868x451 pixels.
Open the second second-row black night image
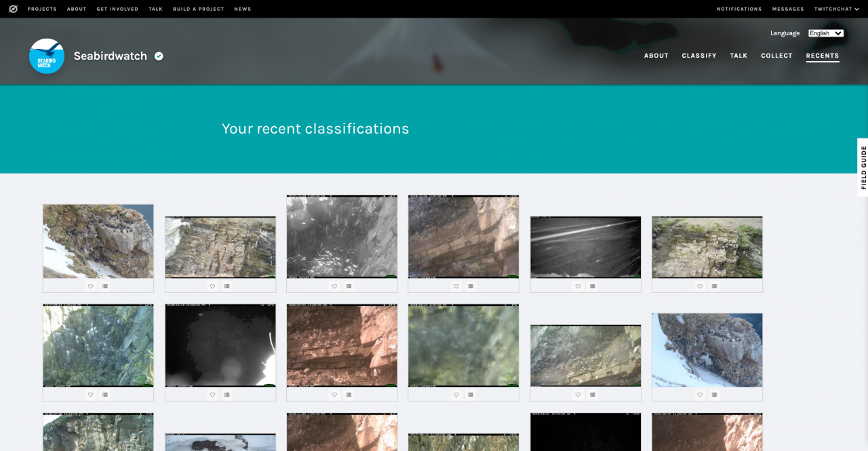coord(220,345)
